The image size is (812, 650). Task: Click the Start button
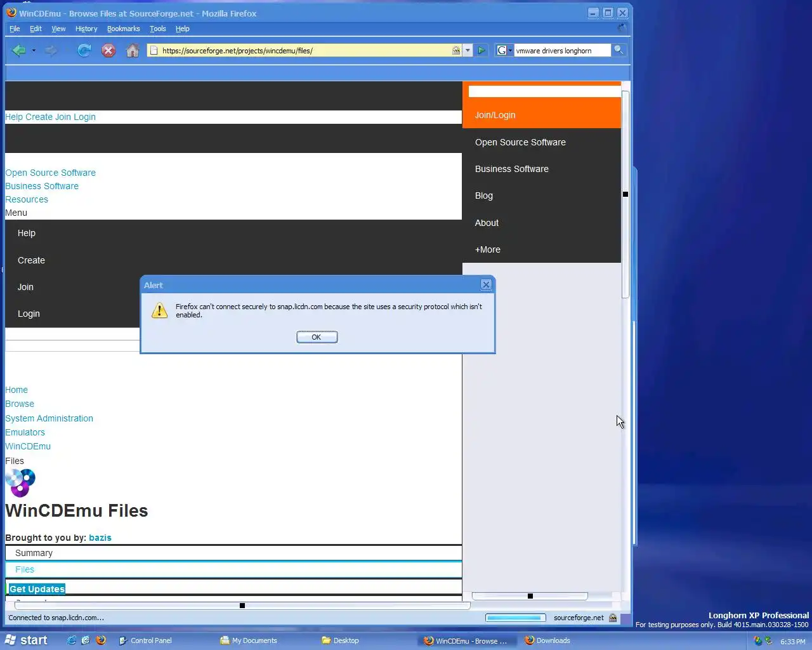point(26,640)
